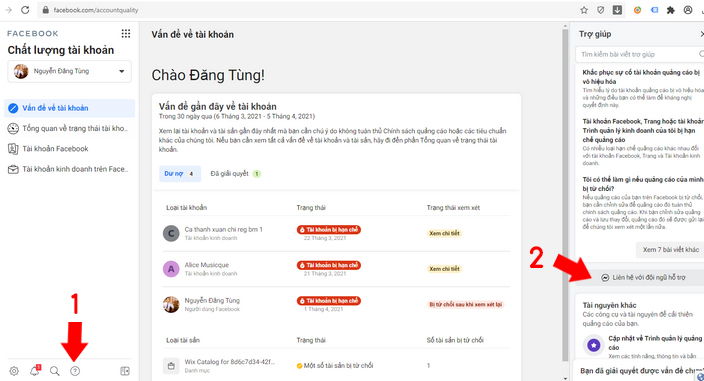Image resolution: width=704 pixels, height=381 pixels.
Task: Click the Ca thanh xuan chi reg bm 1 name
Action: [x=223, y=229]
